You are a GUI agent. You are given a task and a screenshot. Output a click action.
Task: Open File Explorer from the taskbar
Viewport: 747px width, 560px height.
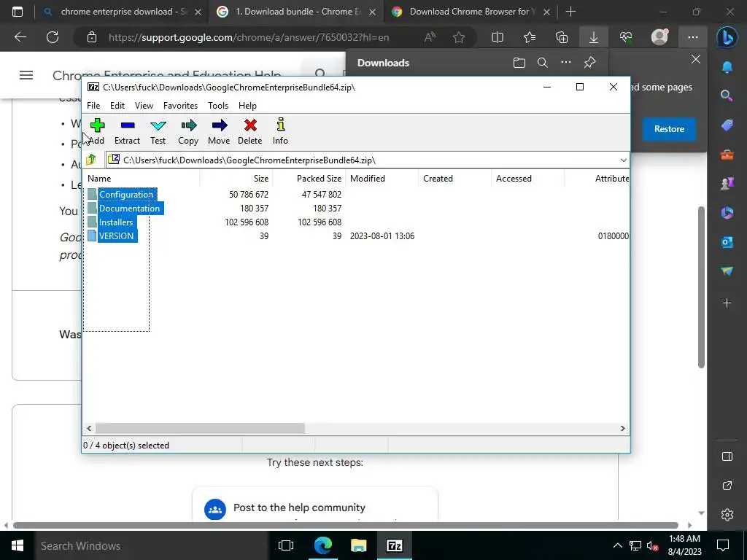pyautogui.click(x=358, y=545)
